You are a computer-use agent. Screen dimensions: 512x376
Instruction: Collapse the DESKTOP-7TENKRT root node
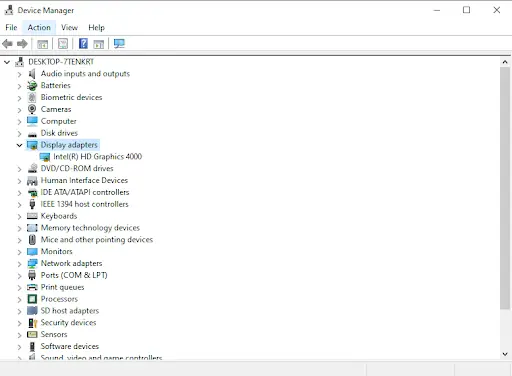click(x=7, y=62)
